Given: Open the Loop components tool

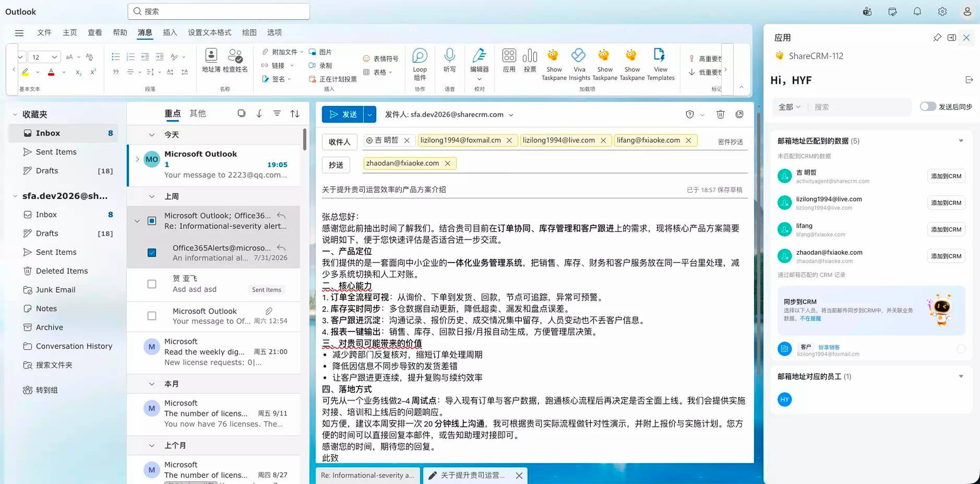Looking at the screenshot, I should [x=420, y=64].
